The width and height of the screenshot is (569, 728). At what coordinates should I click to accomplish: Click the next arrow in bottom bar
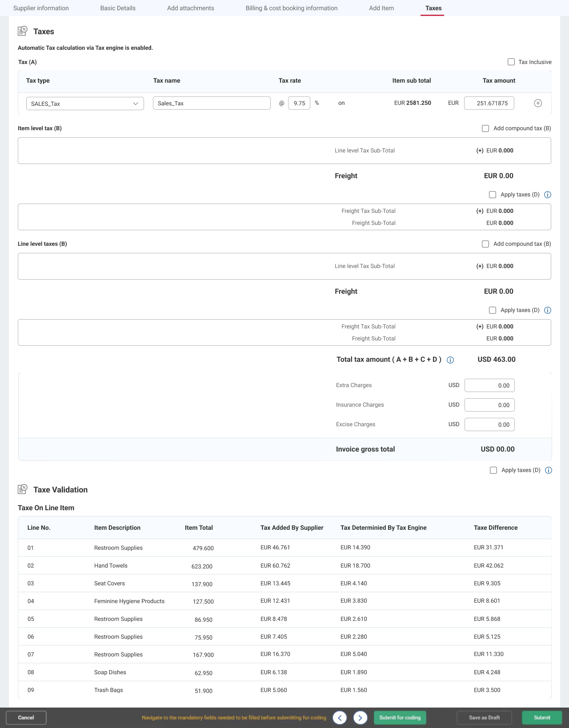pyautogui.click(x=360, y=717)
